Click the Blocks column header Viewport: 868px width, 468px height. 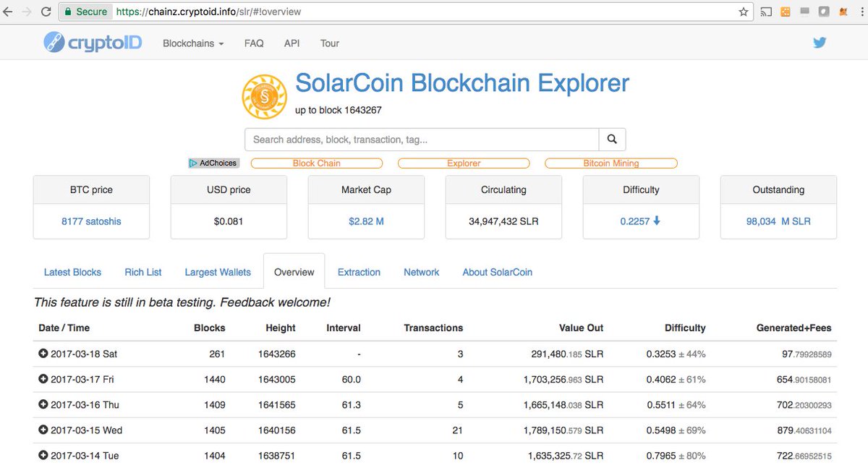point(210,328)
